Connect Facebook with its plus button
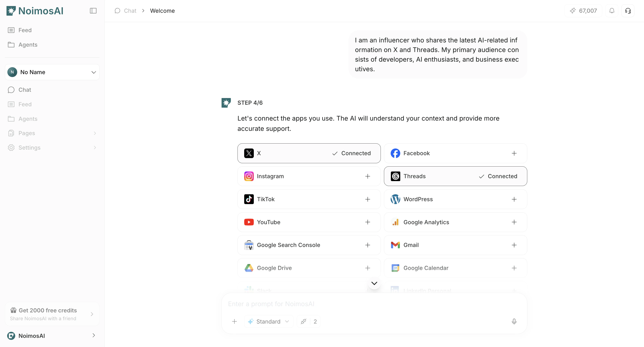Image resolution: width=644 pixels, height=347 pixels. pos(514,153)
